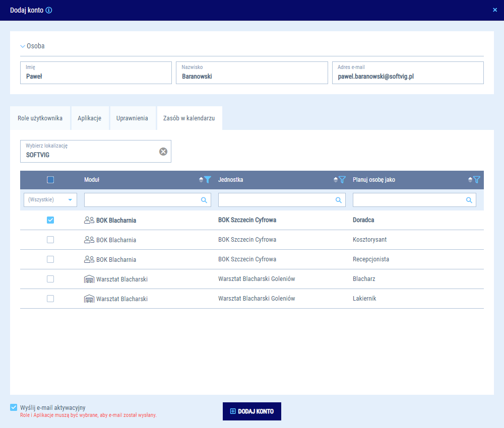The width and height of the screenshot is (504, 428).
Task: Select all rows with header checkbox
Action: (50, 180)
